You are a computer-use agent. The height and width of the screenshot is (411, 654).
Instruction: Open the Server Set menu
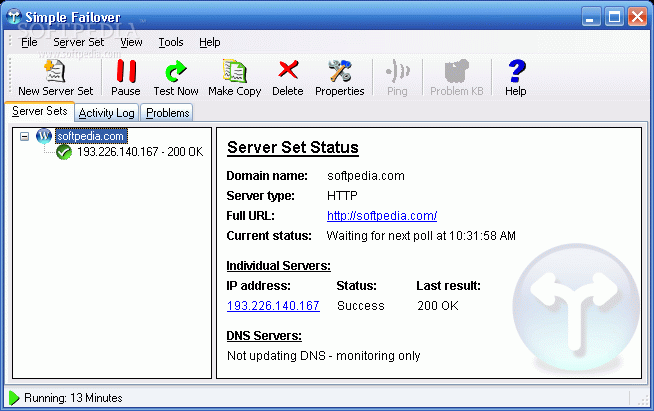[x=78, y=42]
